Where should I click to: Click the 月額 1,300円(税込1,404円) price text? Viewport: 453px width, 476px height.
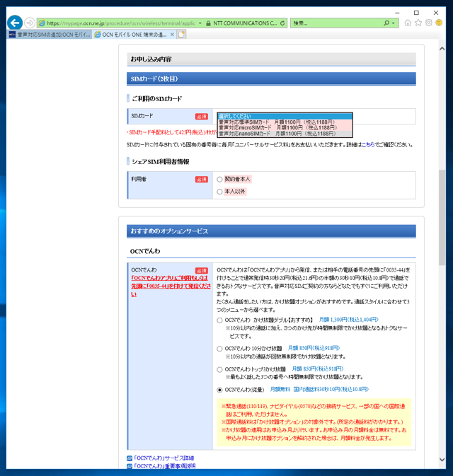348,320
